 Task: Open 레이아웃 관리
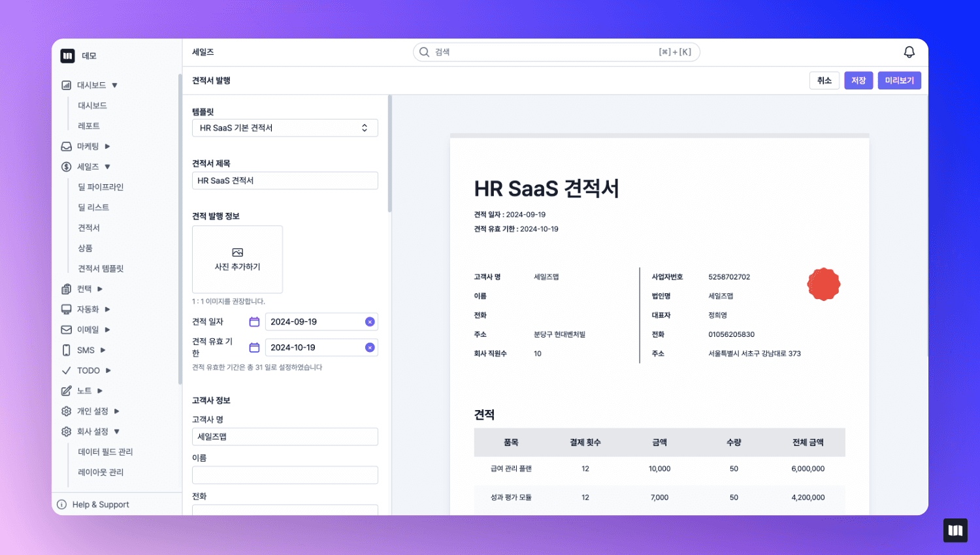click(101, 472)
